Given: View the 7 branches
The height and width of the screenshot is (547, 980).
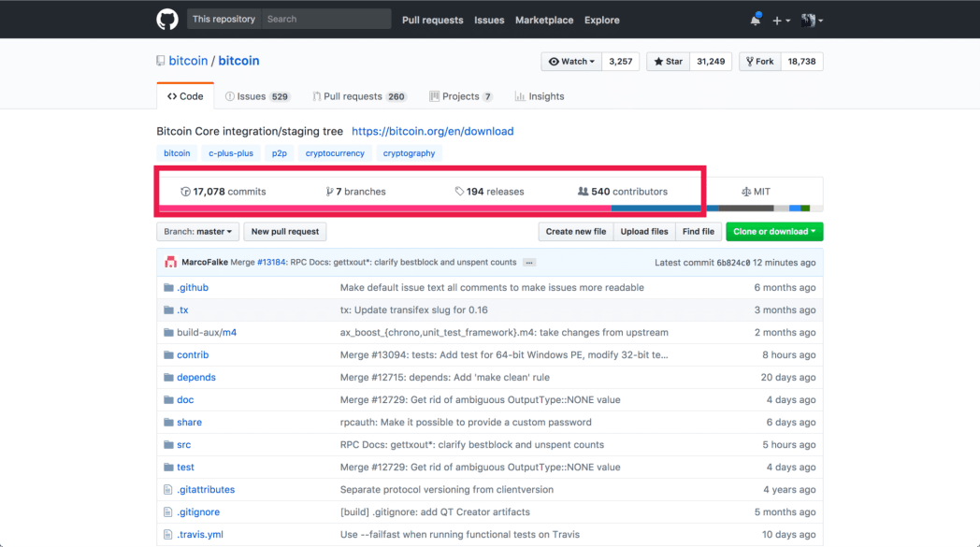Looking at the screenshot, I should (355, 192).
